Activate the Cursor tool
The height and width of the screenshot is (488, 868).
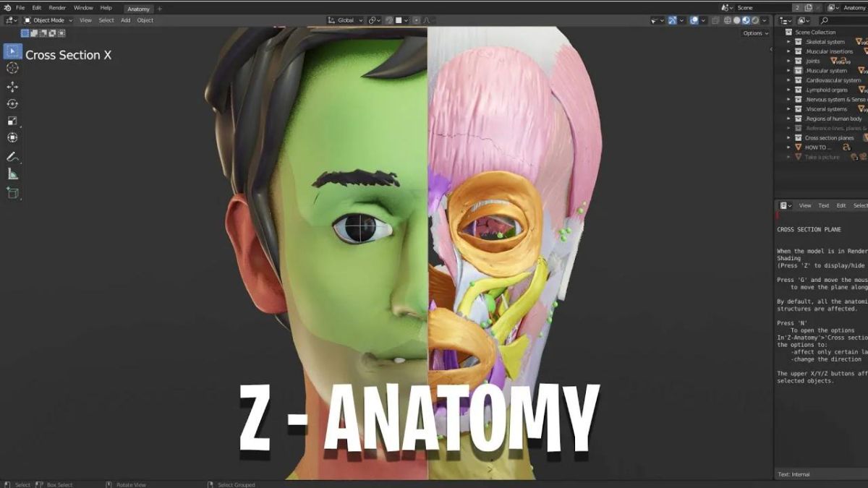point(12,68)
